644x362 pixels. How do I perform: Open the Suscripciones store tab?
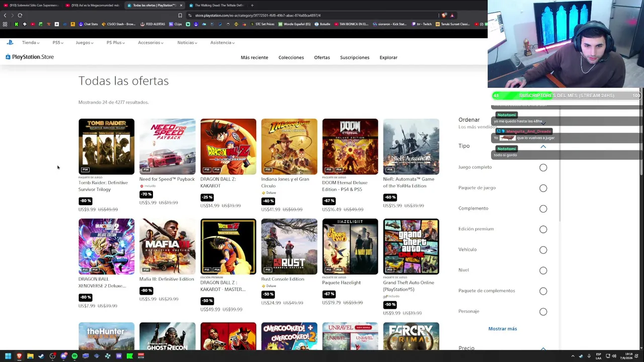pyautogui.click(x=355, y=57)
